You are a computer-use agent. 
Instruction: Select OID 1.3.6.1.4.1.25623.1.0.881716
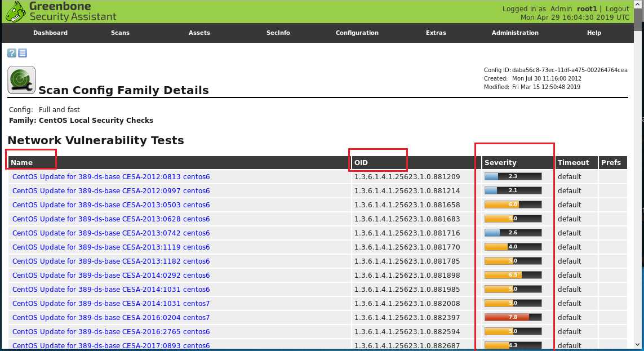pos(407,233)
